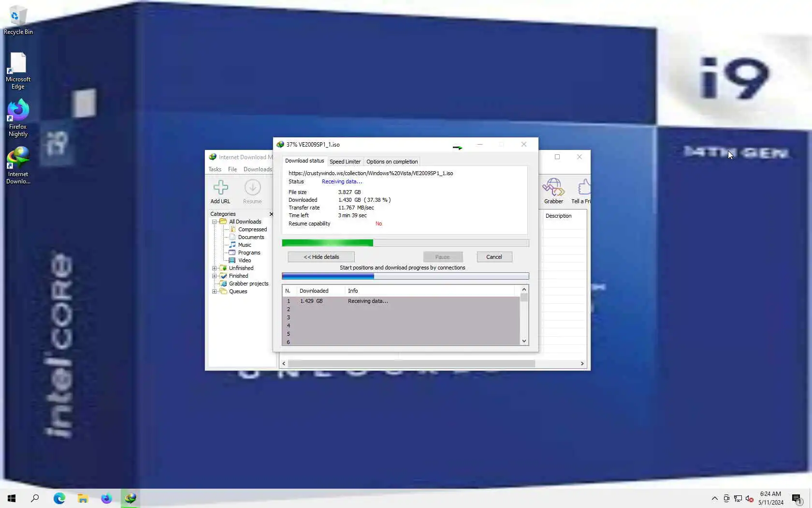This screenshot has width=812, height=508.
Task: Open File Explorer from the taskbar
Action: point(83,498)
